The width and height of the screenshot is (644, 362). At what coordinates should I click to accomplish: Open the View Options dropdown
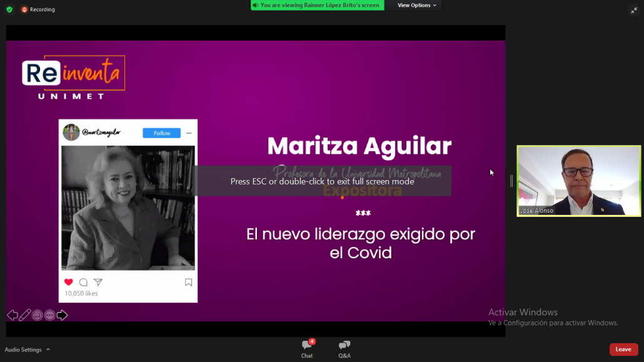[x=416, y=6]
